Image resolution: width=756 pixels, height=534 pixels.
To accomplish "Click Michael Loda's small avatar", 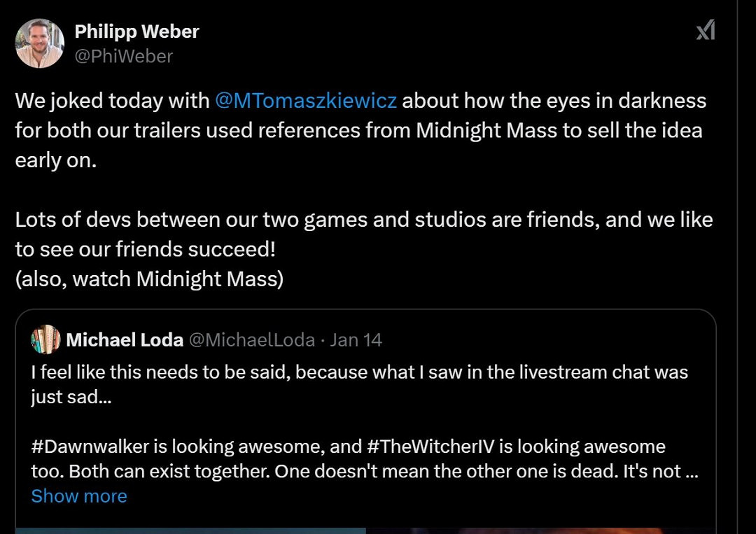I will tap(45, 340).
